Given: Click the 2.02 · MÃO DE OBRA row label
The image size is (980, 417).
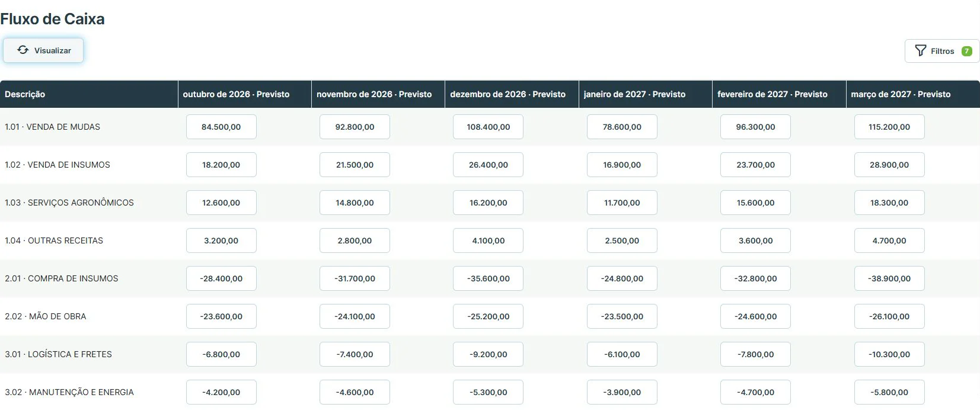Looking at the screenshot, I should pyautogui.click(x=46, y=316).
